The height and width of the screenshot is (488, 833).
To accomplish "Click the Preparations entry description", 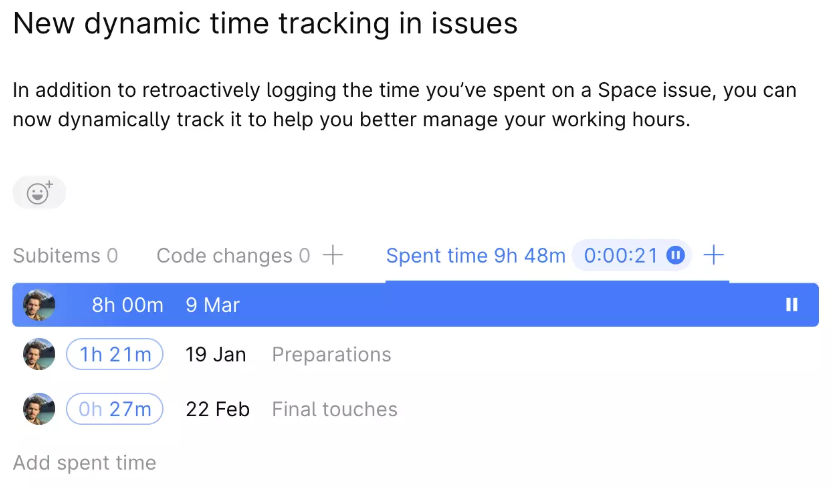I will (331, 354).
